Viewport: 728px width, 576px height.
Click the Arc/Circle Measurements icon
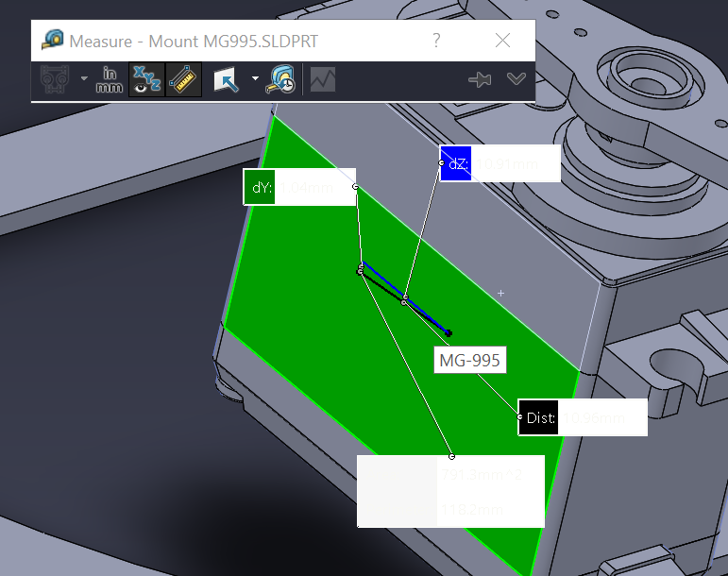pyautogui.click(x=55, y=79)
